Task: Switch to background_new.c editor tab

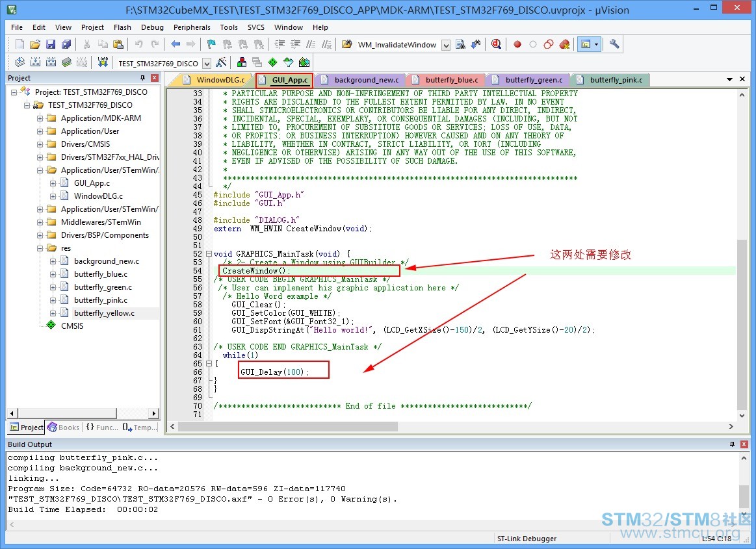Action: coord(359,80)
